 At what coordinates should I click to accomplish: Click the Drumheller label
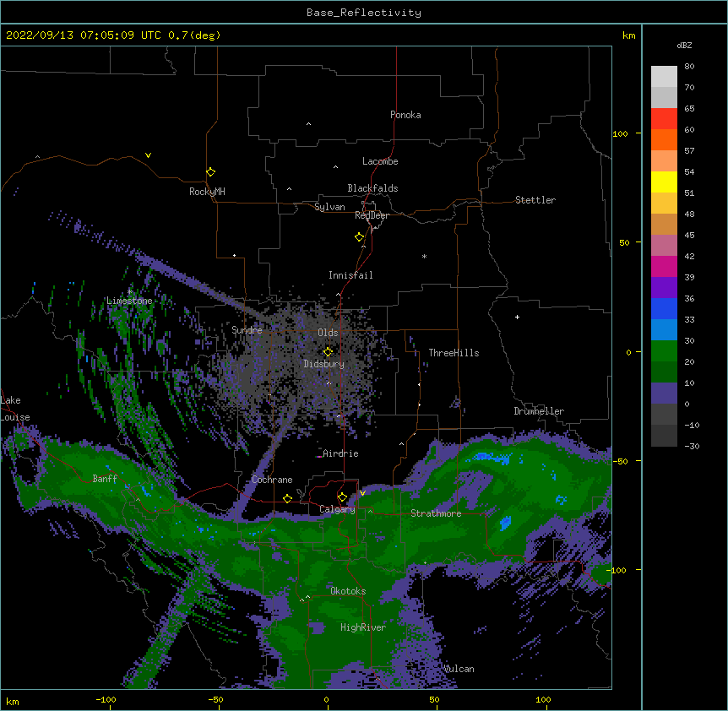pos(539,411)
